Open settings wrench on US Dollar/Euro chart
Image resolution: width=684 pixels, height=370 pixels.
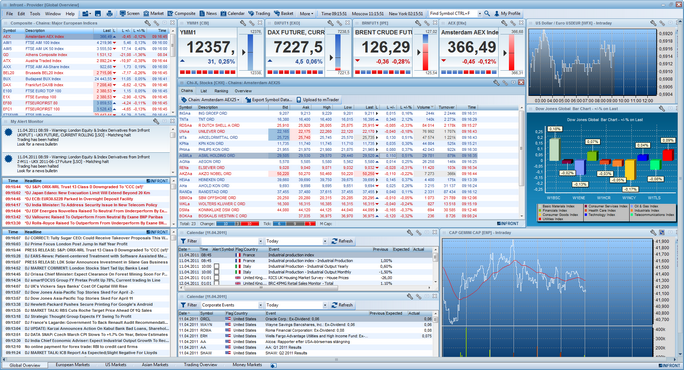pos(653,23)
